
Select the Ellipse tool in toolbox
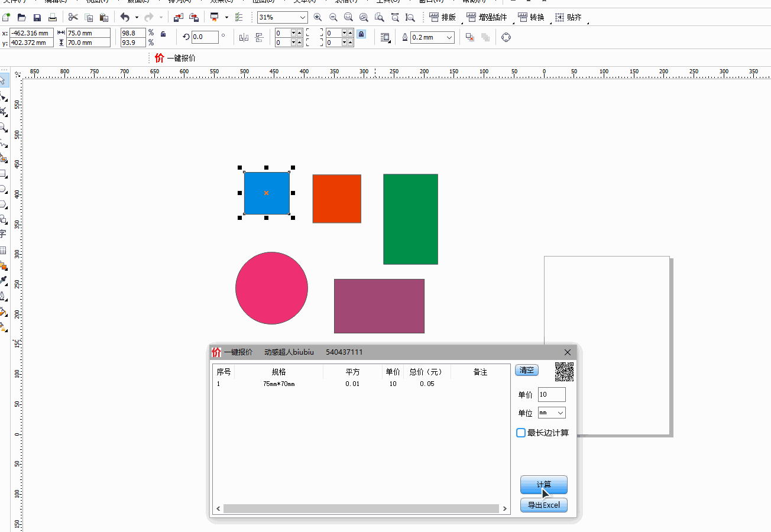pyautogui.click(x=3, y=189)
